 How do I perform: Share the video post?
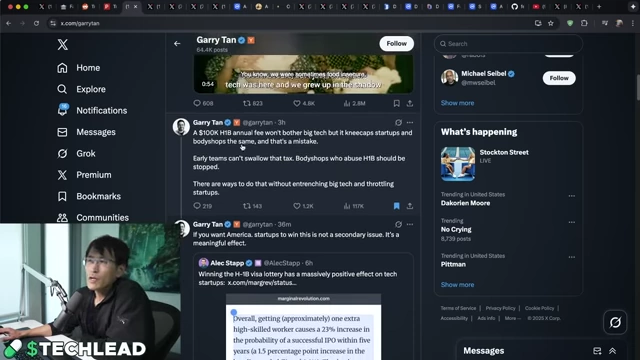tap(410, 103)
